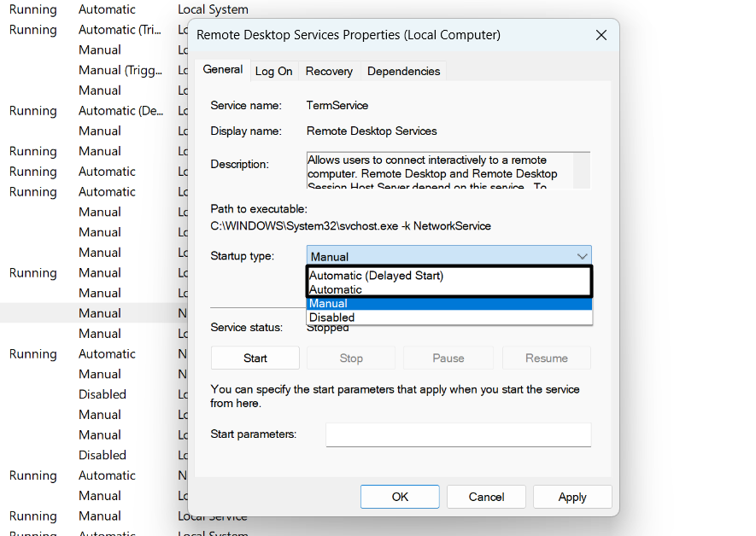Focus the Start parameters text field
756x536 pixels.
458,434
